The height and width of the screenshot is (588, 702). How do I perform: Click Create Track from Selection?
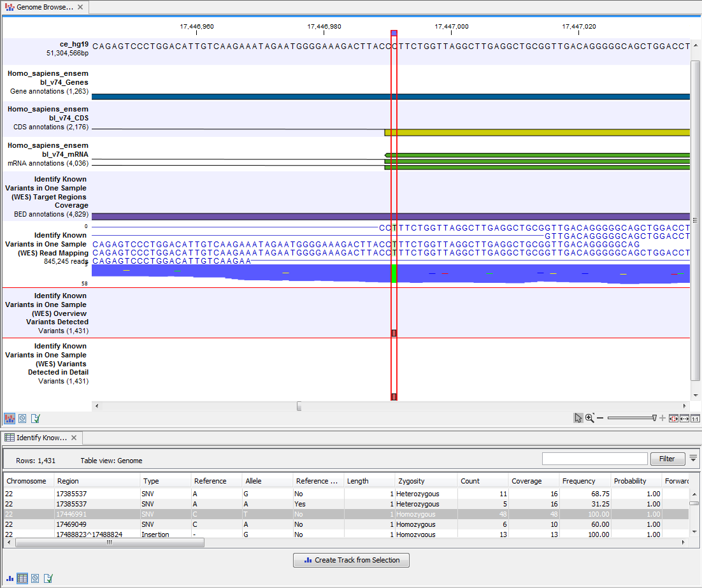(351, 560)
